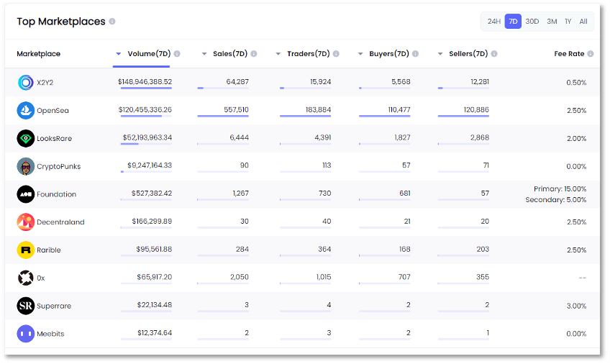Open the 0x marketplace name link
Viewport: 610px width, 364px height.
coord(41,278)
